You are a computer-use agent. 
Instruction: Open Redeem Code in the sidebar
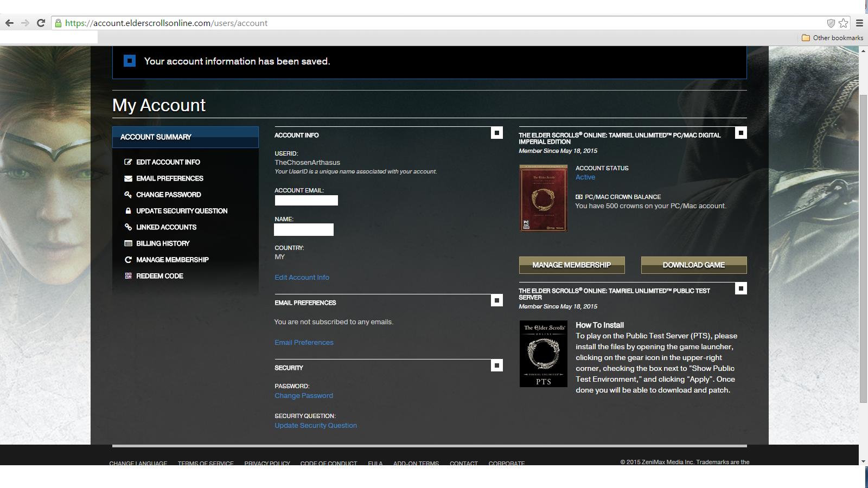click(159, 276)
